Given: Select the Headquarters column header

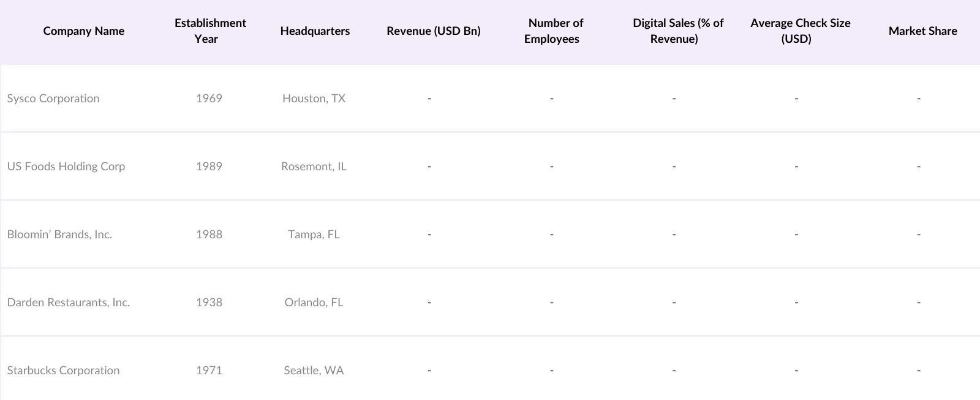Looking at the screenshot, I should (x=315, y=31).
